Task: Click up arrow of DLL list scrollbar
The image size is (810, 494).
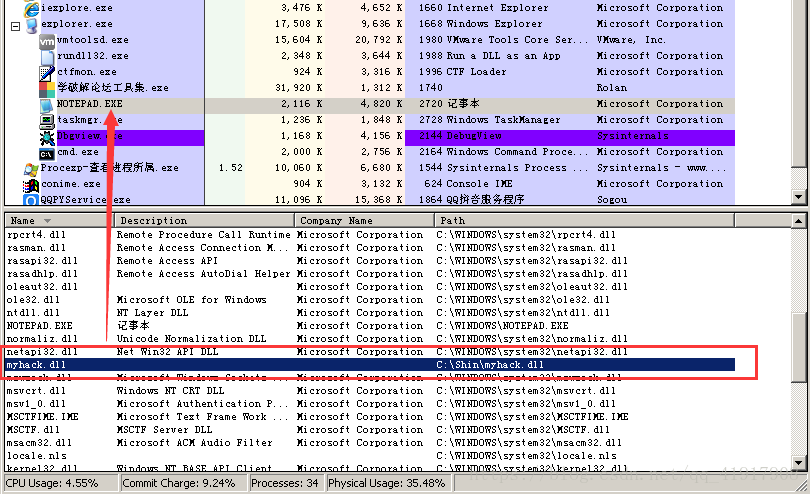Action: (x=799, y=221)
